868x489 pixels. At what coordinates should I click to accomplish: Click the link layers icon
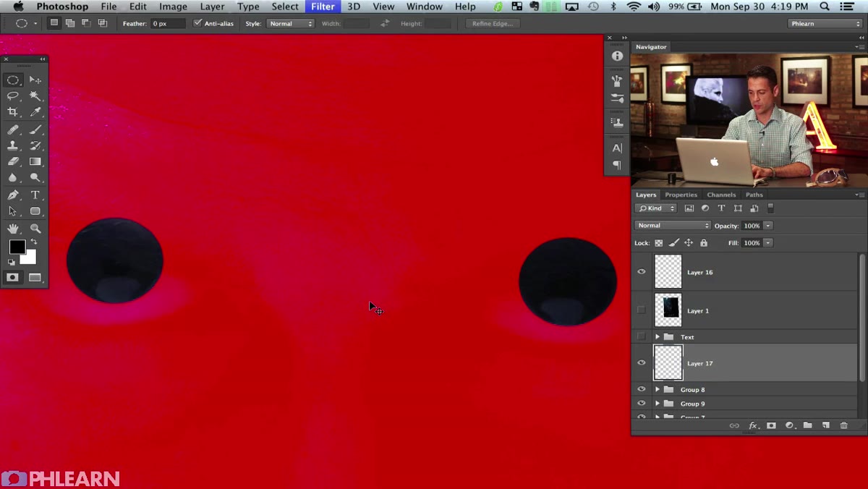coord(734,425)
